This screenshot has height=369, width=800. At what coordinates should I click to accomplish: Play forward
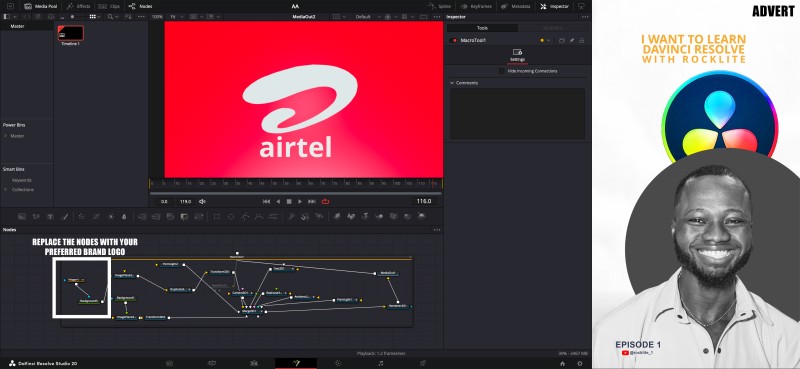pos(300,202)
